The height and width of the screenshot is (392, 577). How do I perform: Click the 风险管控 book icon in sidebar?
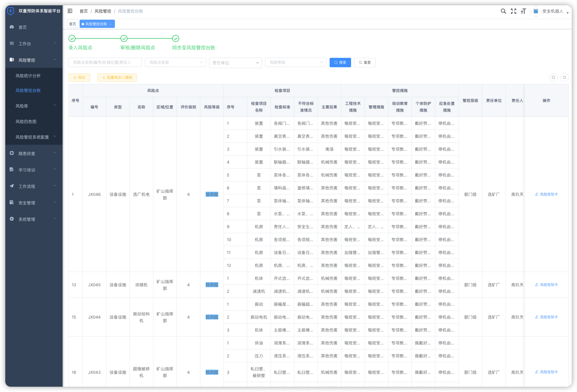[x=12, y=60]
